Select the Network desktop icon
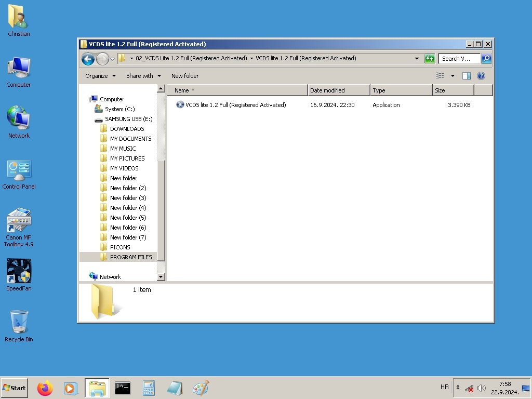The image size is (532, 399). (19, 122)
